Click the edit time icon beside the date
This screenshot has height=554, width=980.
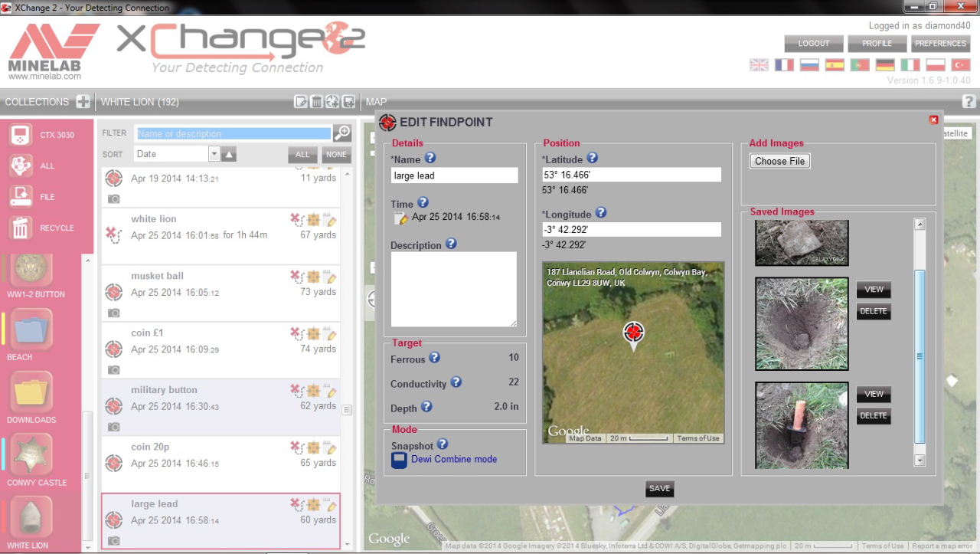coord(401,218)
